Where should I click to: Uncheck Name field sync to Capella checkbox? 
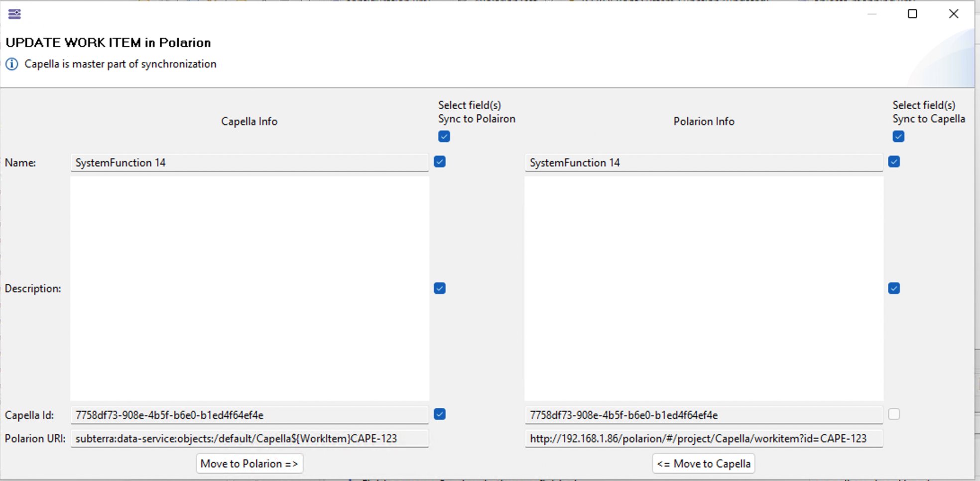pyautogui.click(x=894, y=161)
